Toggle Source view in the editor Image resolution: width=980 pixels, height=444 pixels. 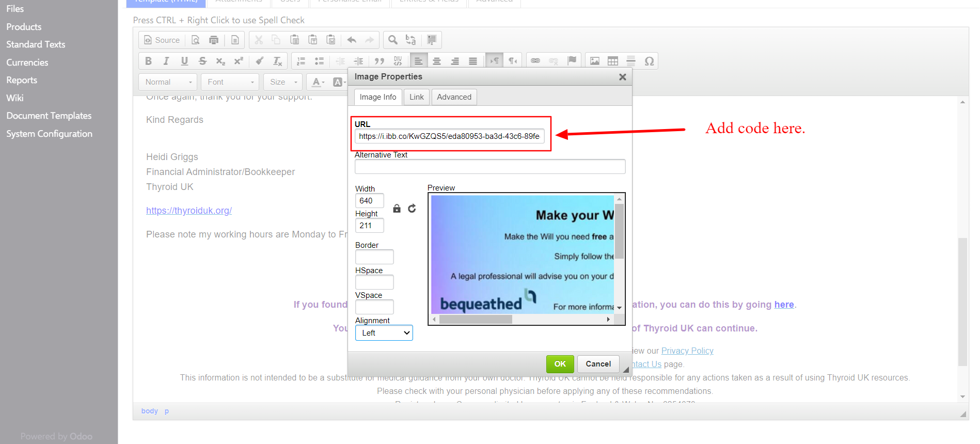tap(162, 40)
